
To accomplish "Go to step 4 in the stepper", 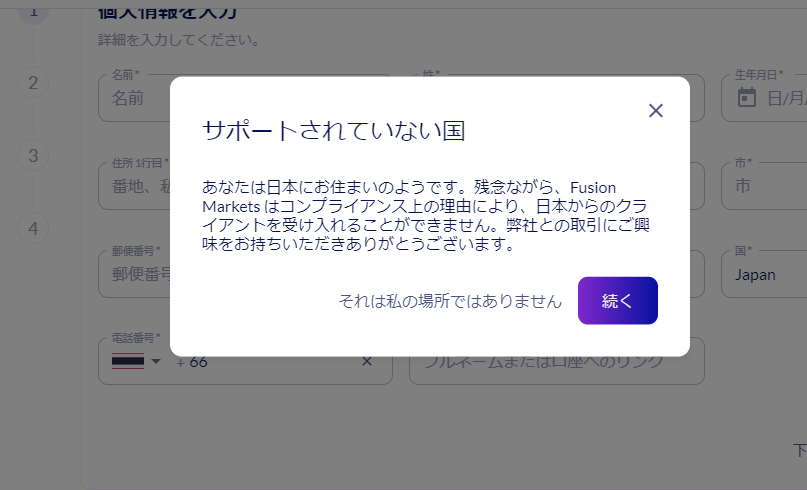I will point(33,229).
